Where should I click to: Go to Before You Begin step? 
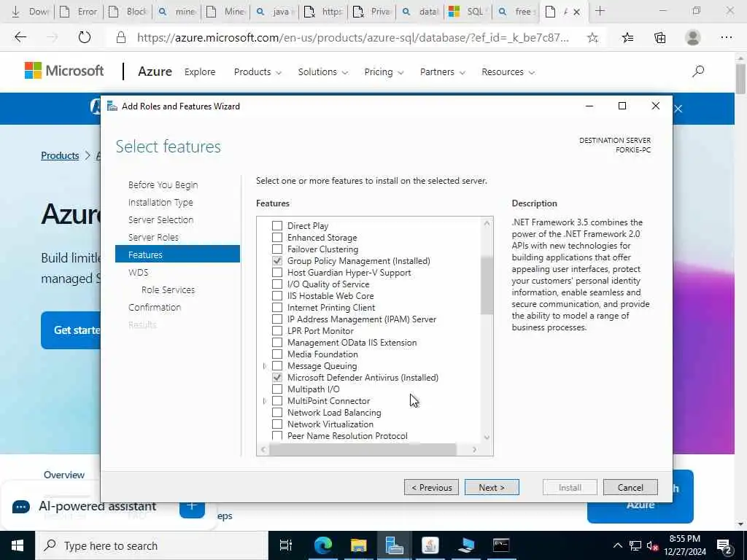[163, 184]
